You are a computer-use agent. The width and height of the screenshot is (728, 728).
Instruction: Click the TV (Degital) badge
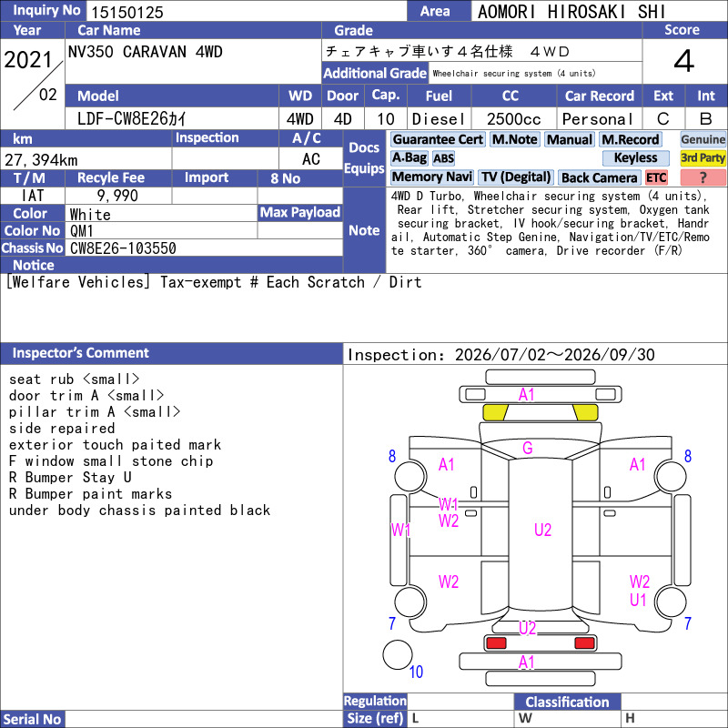click(515, 177)
